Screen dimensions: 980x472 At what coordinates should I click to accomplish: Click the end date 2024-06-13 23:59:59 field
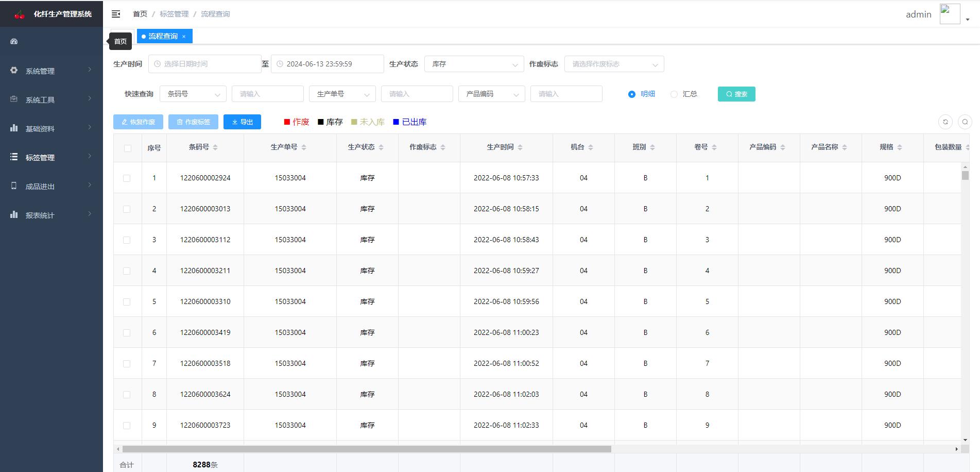[328, 64]
